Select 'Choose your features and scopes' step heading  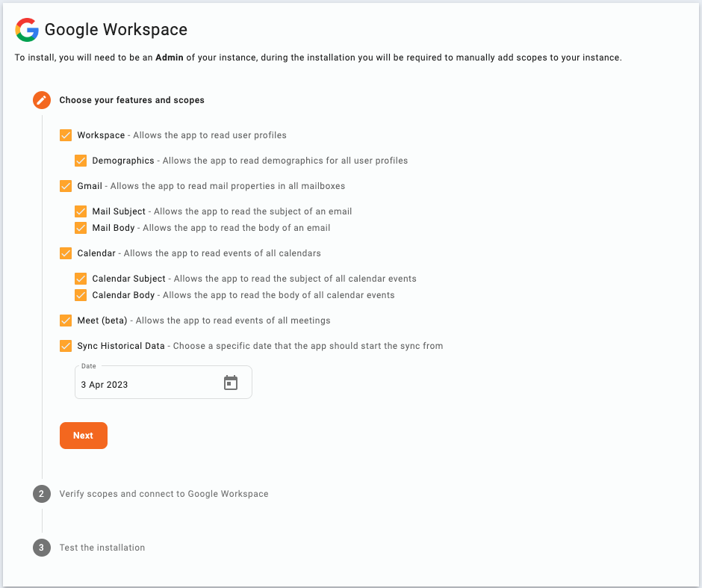131,100
